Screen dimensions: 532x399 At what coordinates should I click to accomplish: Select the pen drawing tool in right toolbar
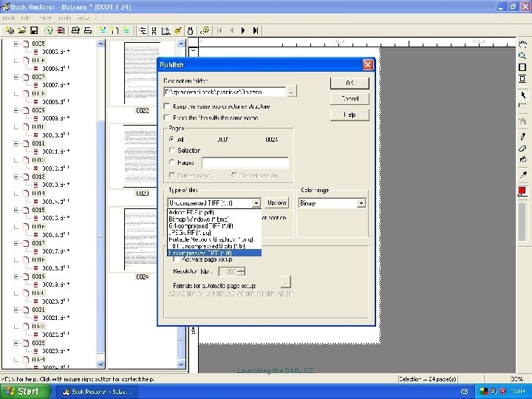coord(522,137)
